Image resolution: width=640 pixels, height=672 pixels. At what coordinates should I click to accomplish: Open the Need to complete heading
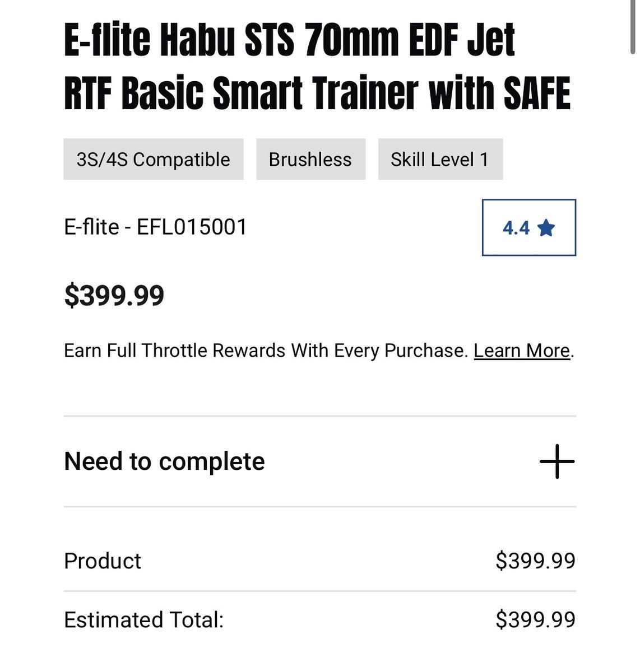coord(164,461)
